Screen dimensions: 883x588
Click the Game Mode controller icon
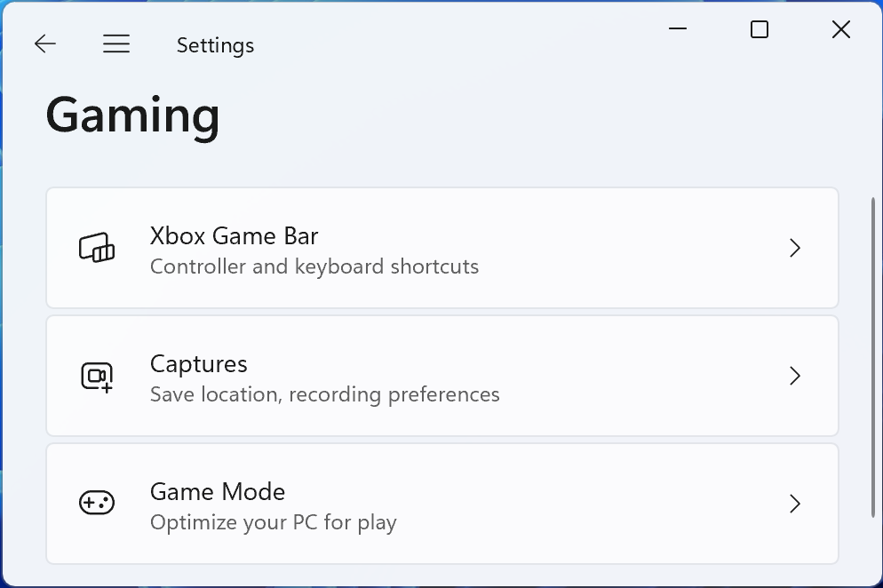click(97, 504)
